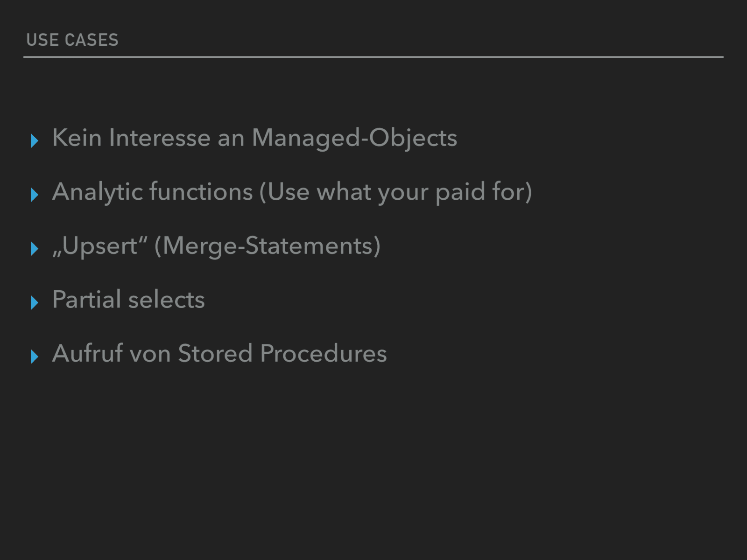Viewport: 747px width, 560px height.
Task: Click the word Procedures in last bullet
Action: (324, 353)
